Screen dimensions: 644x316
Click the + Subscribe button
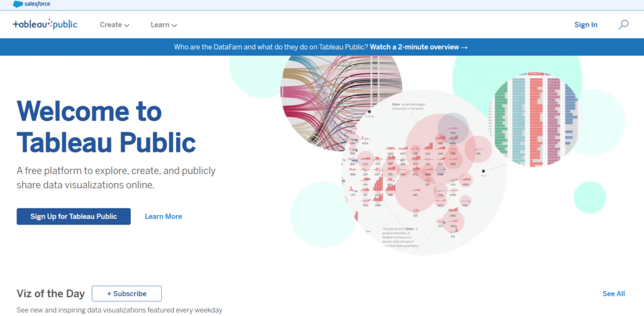pos(126,294)
